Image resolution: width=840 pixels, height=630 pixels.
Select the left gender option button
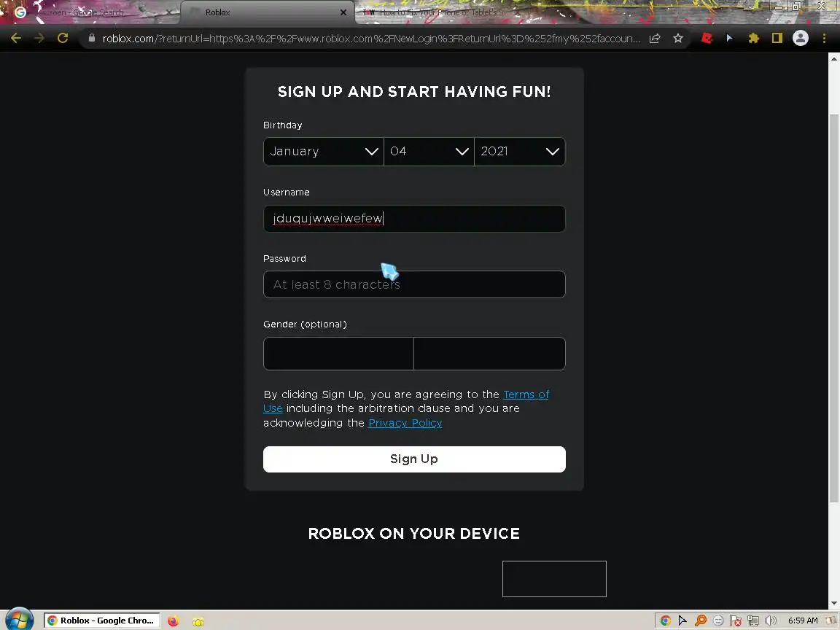[x=338, y=354]
